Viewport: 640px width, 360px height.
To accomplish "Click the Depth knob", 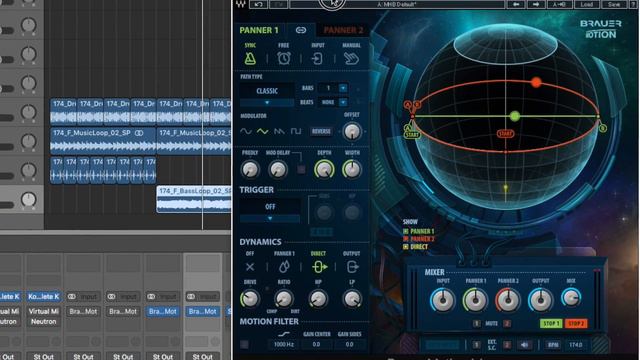I will coord(324,169).
